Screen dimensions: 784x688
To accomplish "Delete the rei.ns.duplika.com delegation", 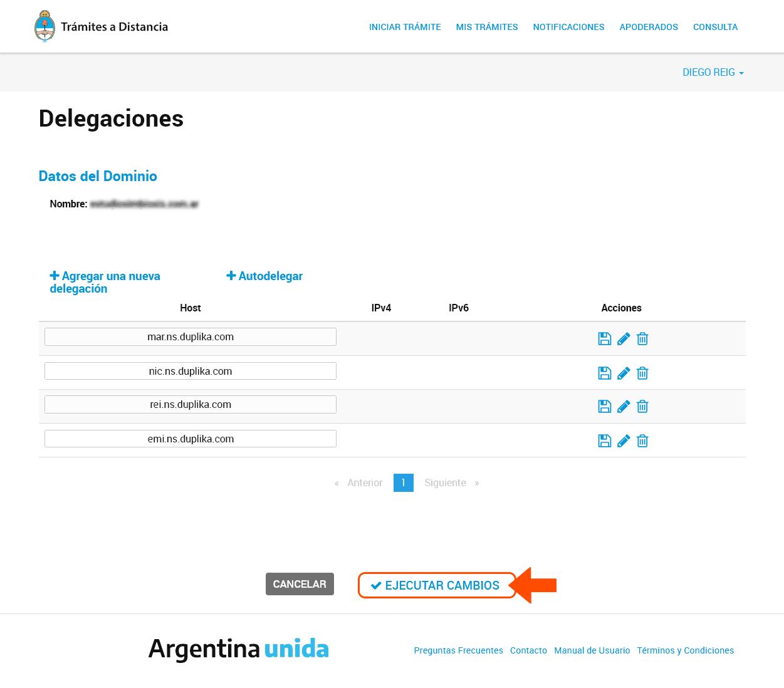I will point(642,406).
